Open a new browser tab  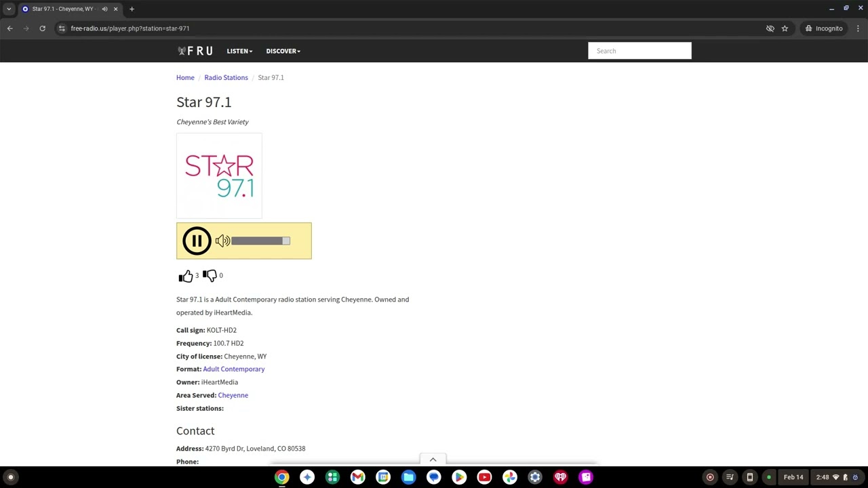(x=132, y=9)
